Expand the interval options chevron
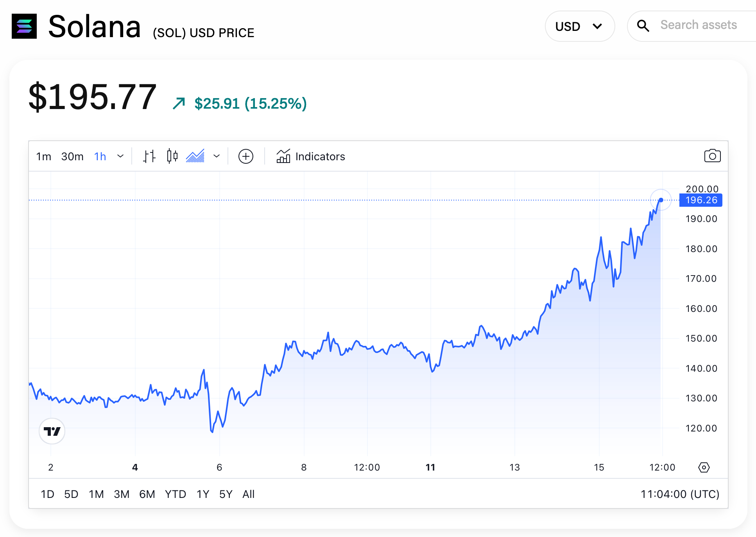Image resolution: width=756 pixels, height=537 pixels. pyautogui.click(x=120, y=156)
